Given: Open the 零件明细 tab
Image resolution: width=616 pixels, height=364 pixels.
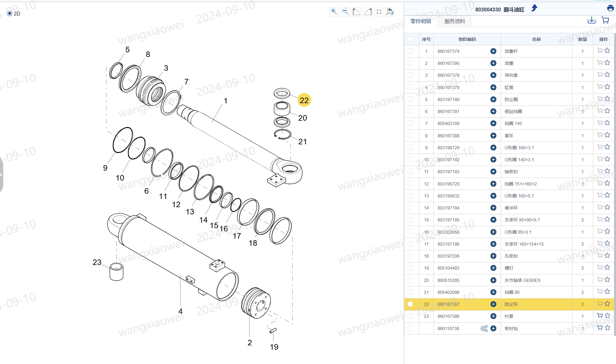Looking at the screenshot, I should point(421,21).
